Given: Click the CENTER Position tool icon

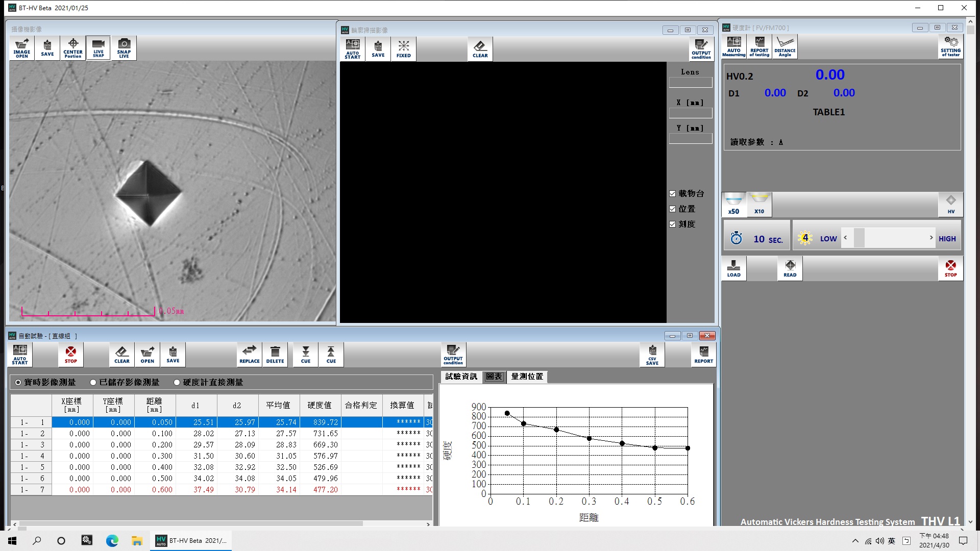Looking at the screenshot, I should (73, 48).
